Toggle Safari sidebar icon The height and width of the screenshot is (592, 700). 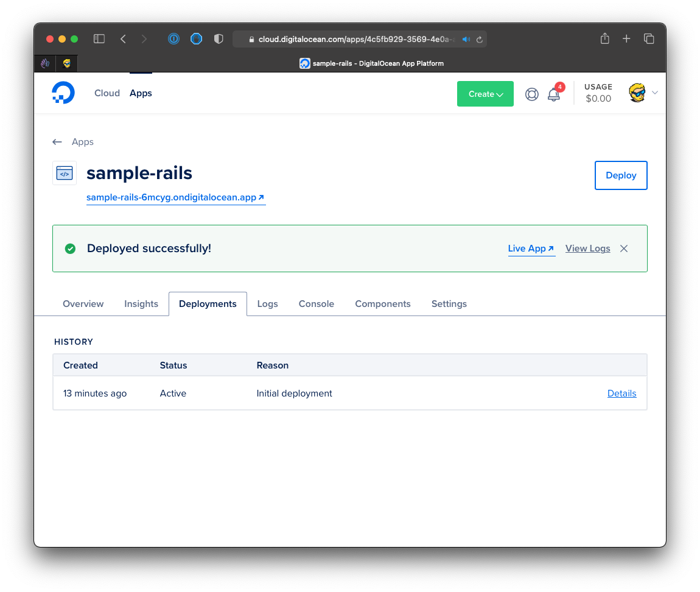(99, 39)
